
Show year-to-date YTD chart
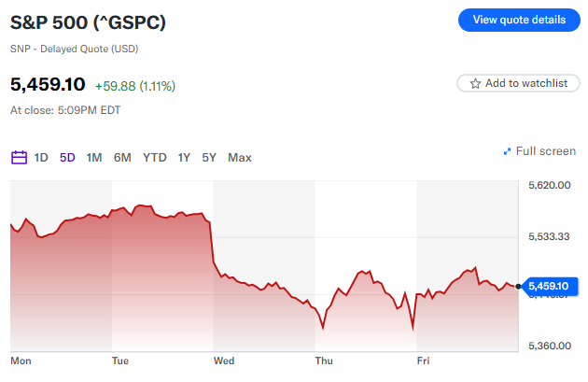pyautogui.click(x=155, y=157)
